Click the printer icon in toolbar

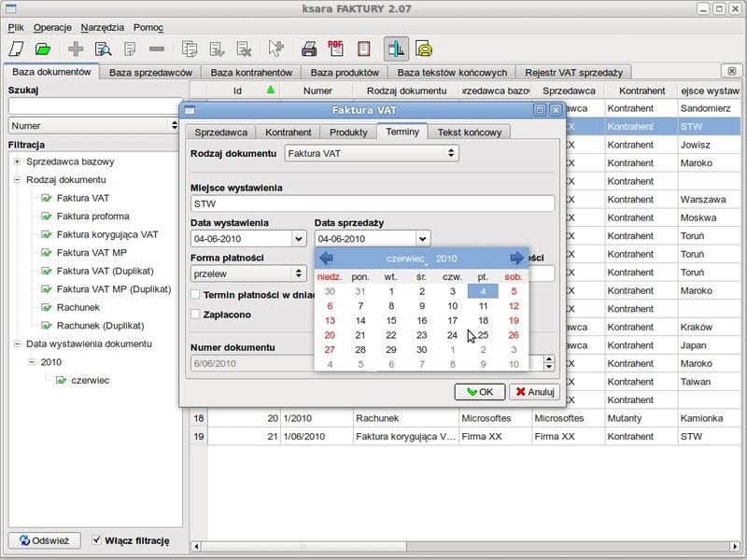click(x=309, y=49)
